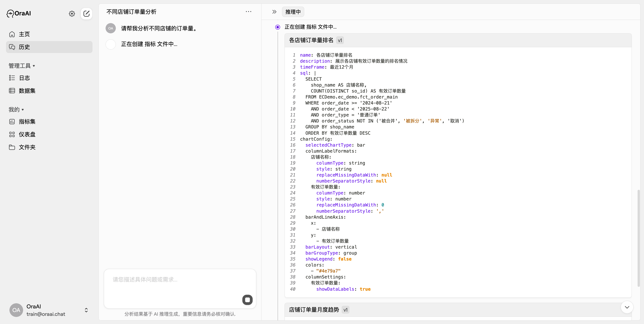644x324 pixels.
Task: Open the 文件夹 folders page
Action: pos(27,147)
